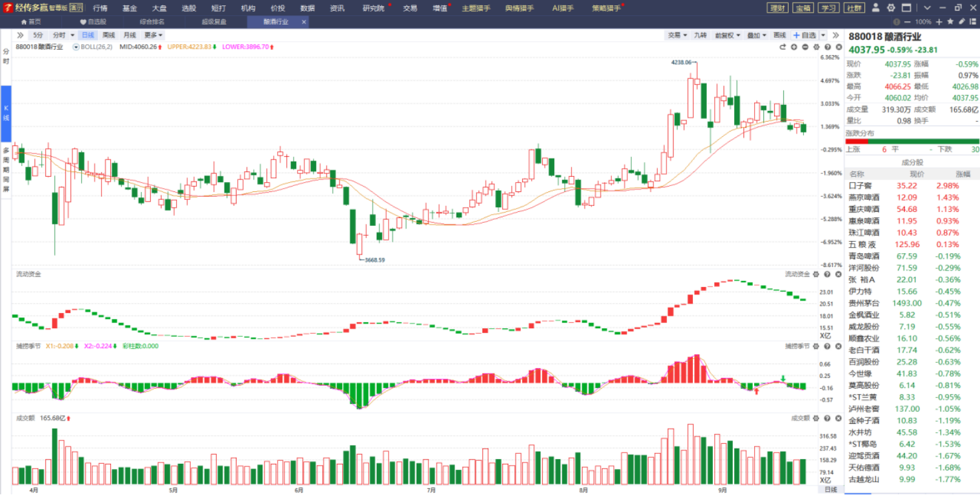The width and height of the screenshot is (980, 495).
Task: Open help icon for 流动资金 indicator
Action: click(x=827, y=274)
